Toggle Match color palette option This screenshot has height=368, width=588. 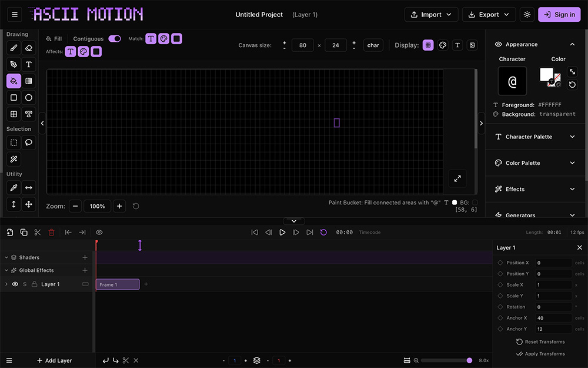[164, 39]
